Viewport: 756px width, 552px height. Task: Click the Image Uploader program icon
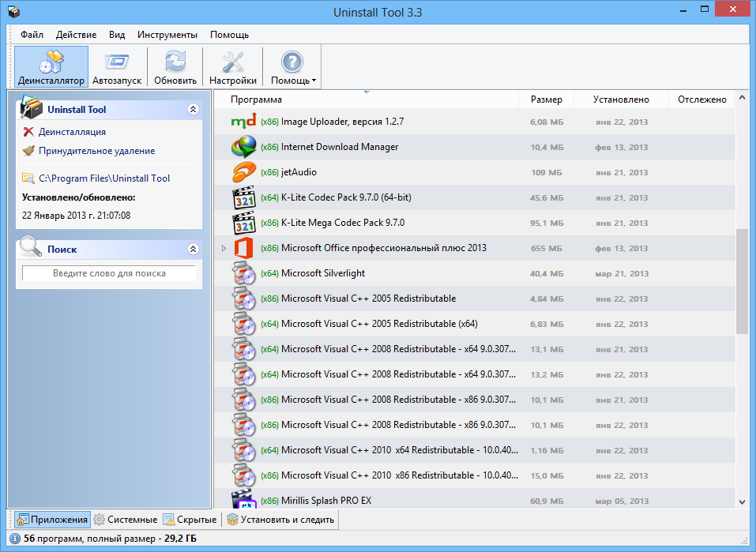tap(243, 122)
